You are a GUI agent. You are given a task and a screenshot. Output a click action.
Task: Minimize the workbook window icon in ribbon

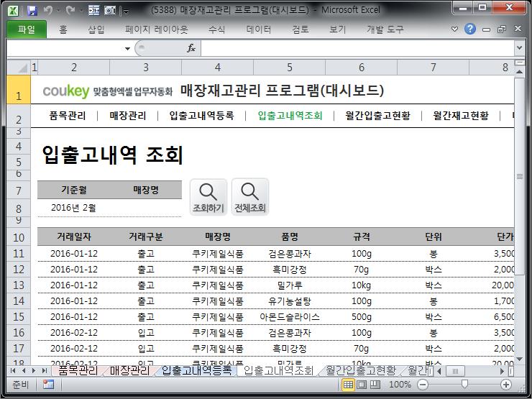486,30
